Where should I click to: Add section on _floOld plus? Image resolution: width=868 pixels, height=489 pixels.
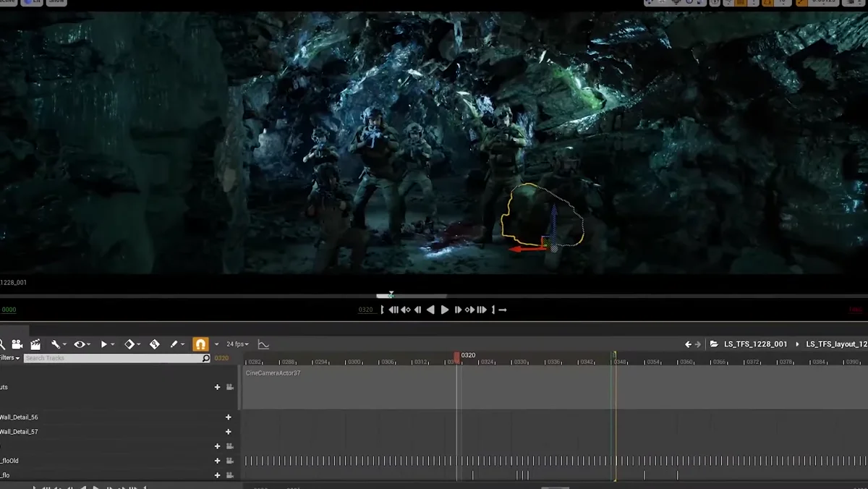(217, 461)
